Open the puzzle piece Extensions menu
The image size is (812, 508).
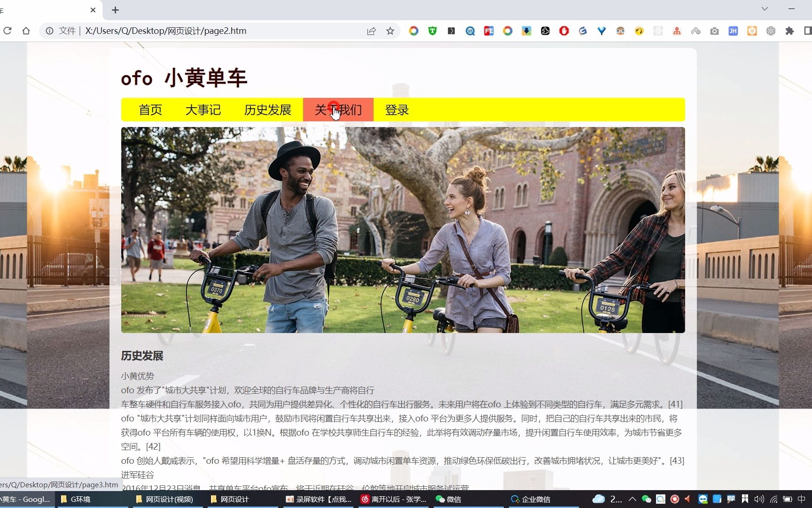tap(789, 31)
